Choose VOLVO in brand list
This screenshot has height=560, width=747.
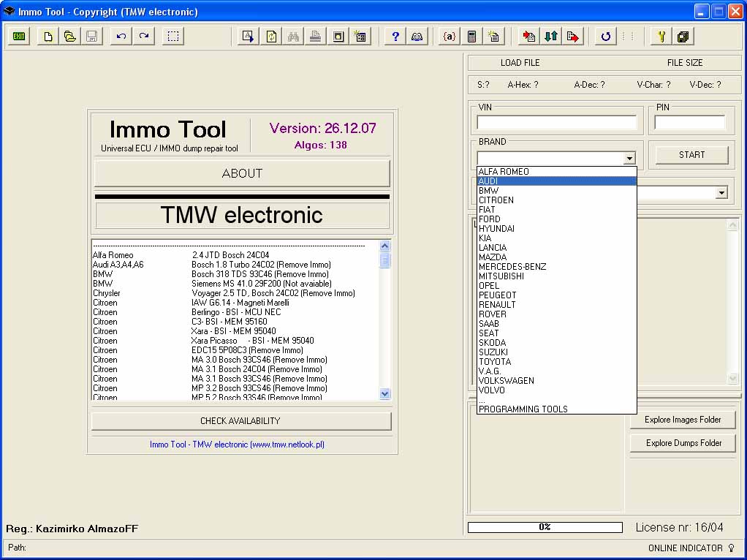[x=556, y=390]
